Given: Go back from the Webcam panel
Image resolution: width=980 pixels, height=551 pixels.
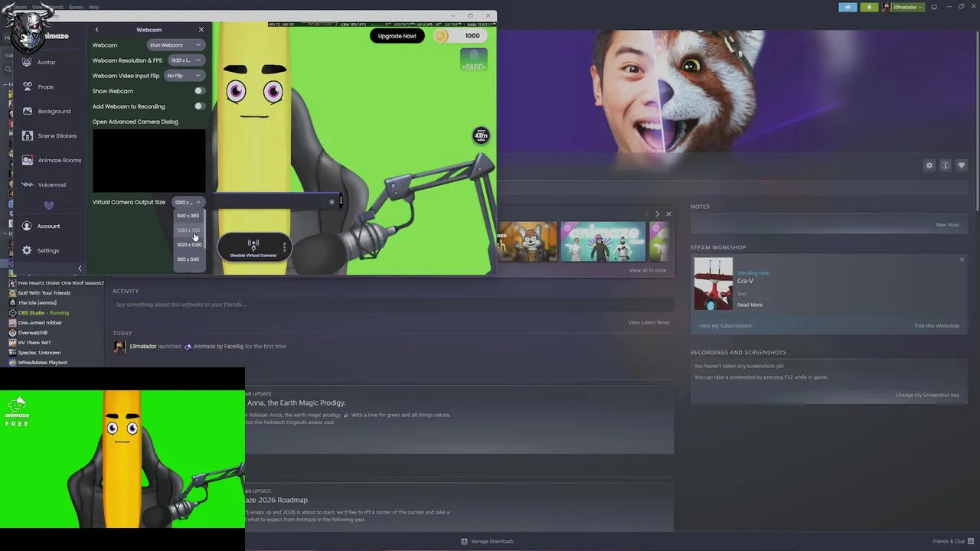Looking at the screenshot, I should (96, 30).
